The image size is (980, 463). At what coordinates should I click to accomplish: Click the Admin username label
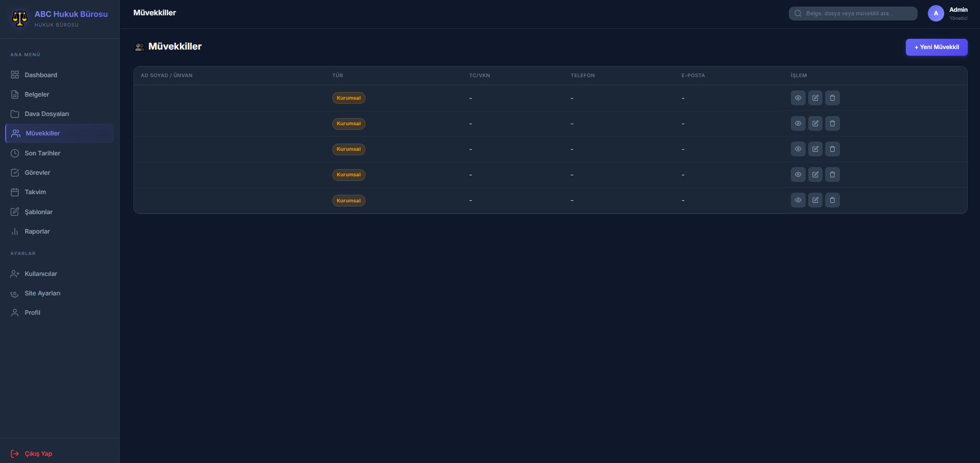(x=959, y=10)
